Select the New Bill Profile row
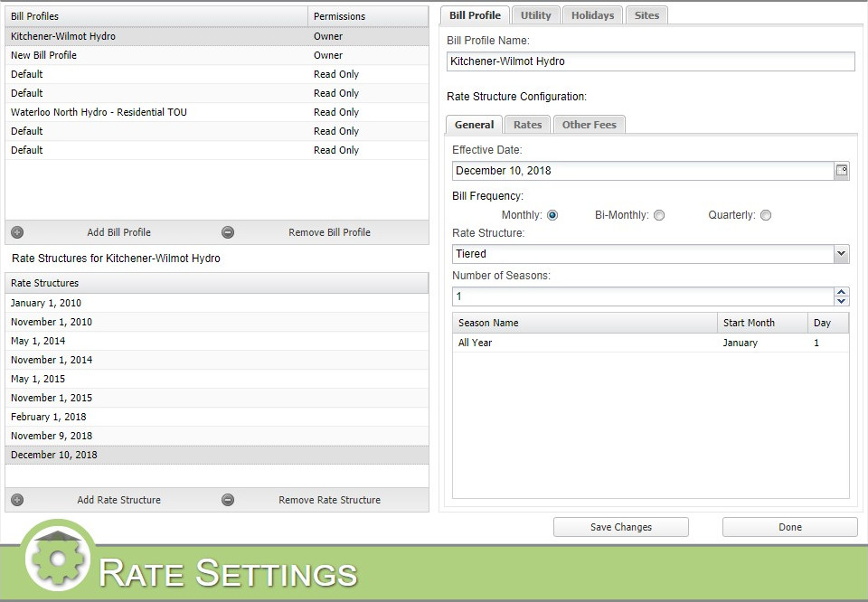The width and height of the screenshot is (868, 602). [217, 55]
